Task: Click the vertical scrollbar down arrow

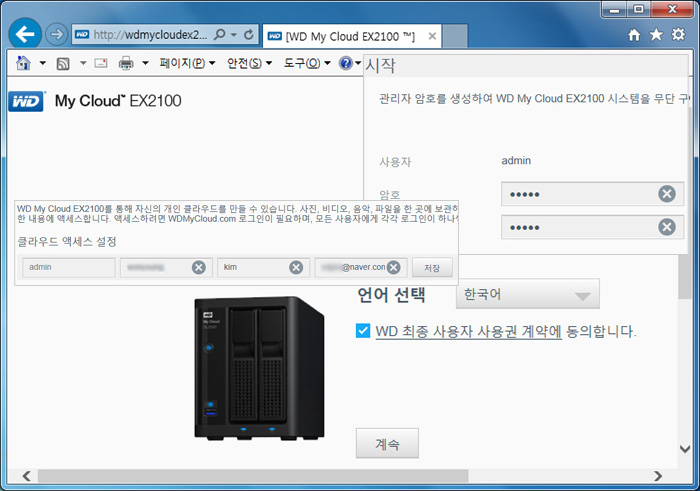Action: [685, 449]
